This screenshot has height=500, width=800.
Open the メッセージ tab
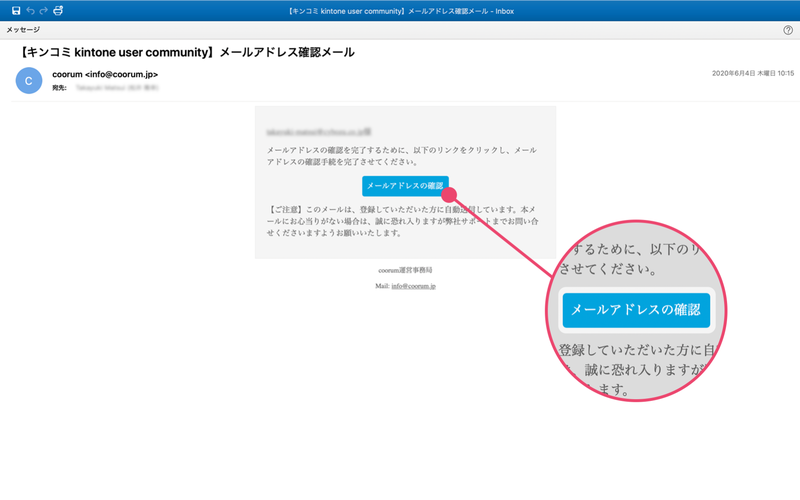pyautogui.click(x=23, y=30)
